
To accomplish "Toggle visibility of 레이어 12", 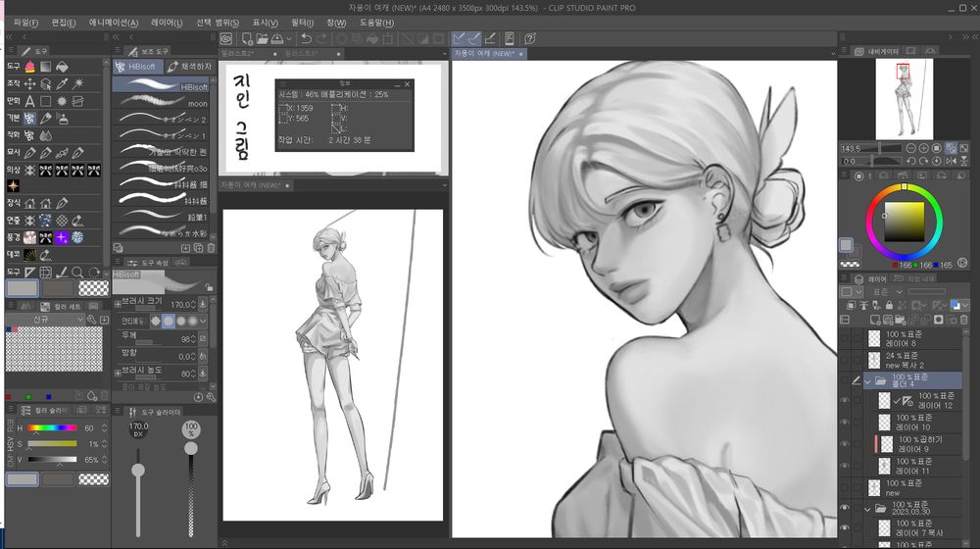I will pos(845,401).
